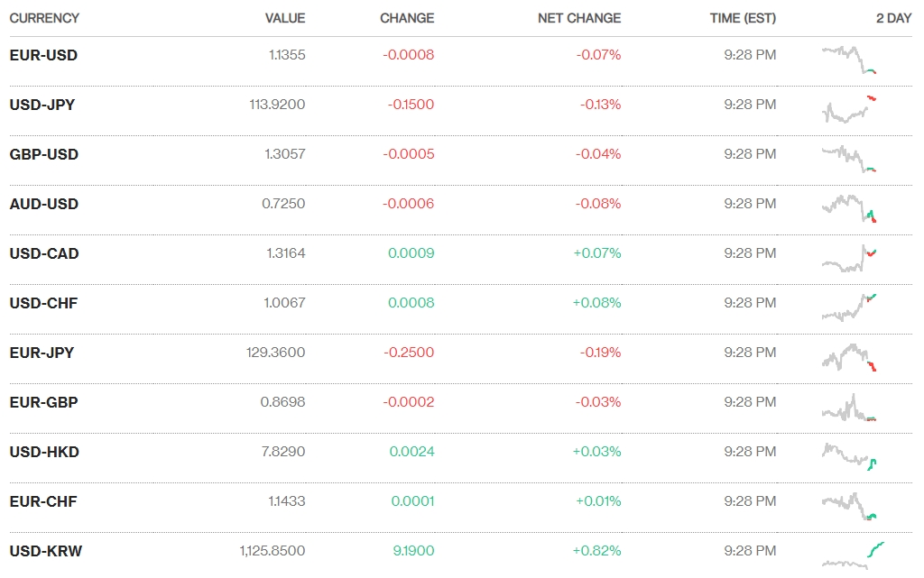Open USD-HKD currency page
This screenshot has height=578, width=924.
coord(44,452)
